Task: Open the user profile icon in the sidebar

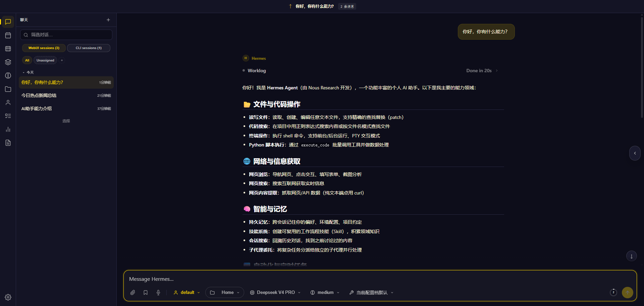Action: (x=8, y=102)
